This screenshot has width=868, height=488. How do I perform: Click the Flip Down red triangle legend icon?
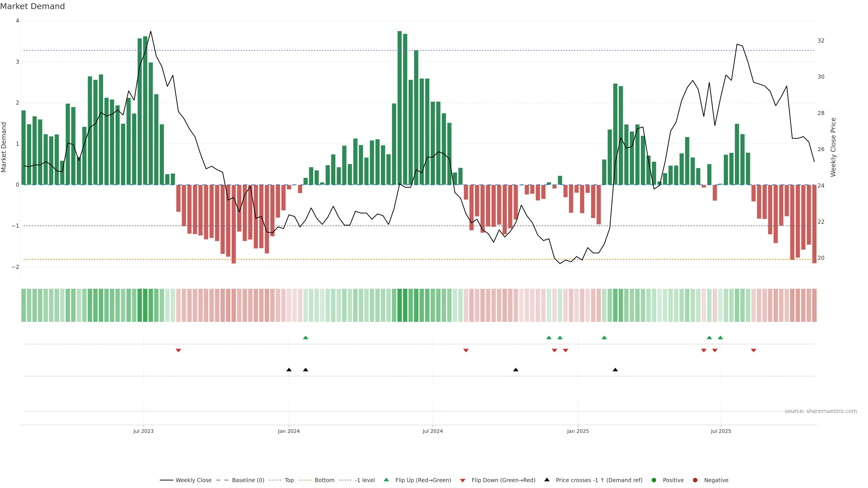(x=463, y=481)
